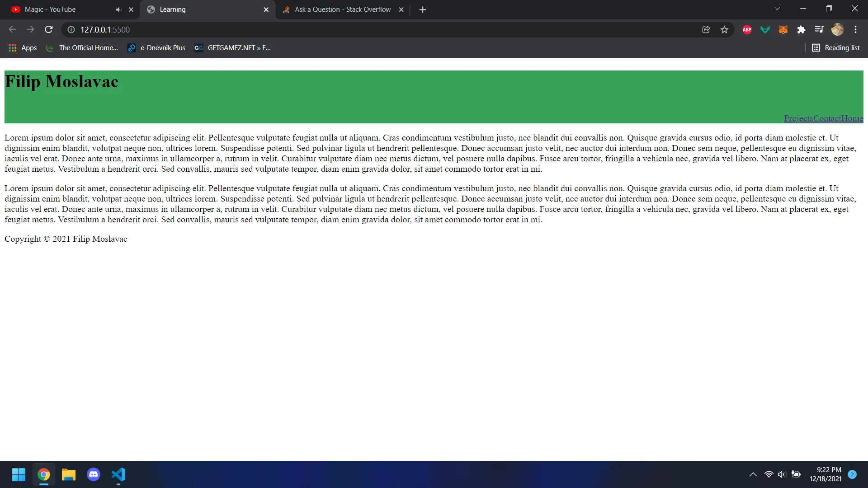Mute the Magic YouTube tab audio
The width and height of the screenshot is (868, 488).
pos(118,9)
